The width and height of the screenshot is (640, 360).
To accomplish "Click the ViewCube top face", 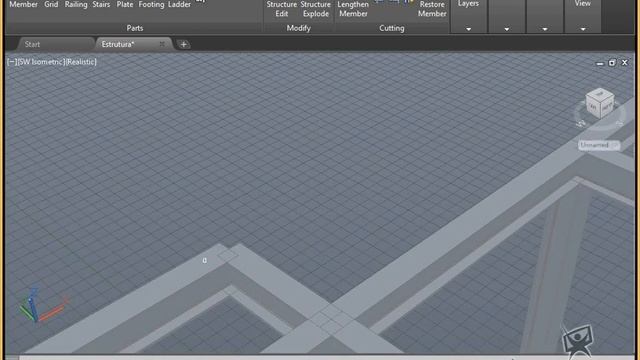I will [599, 94].
